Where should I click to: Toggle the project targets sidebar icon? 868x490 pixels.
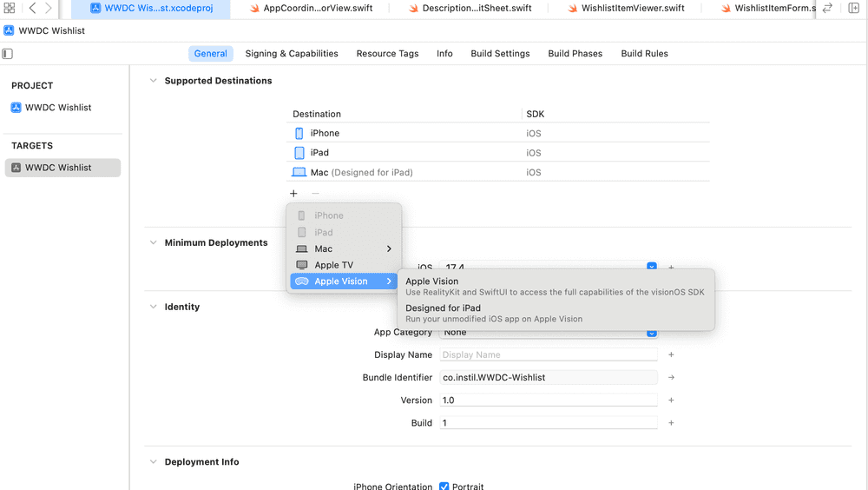(x=7, y=54)
